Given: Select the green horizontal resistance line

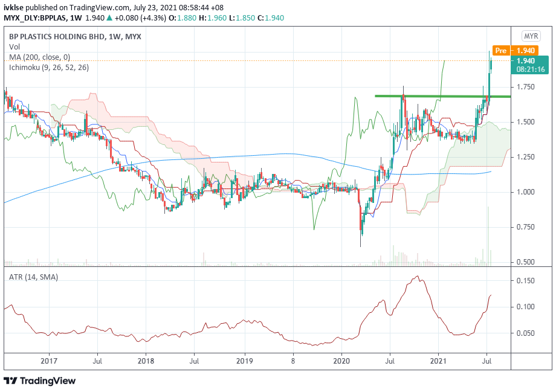Looking at the screenshot, I should (x=442, y=96).
